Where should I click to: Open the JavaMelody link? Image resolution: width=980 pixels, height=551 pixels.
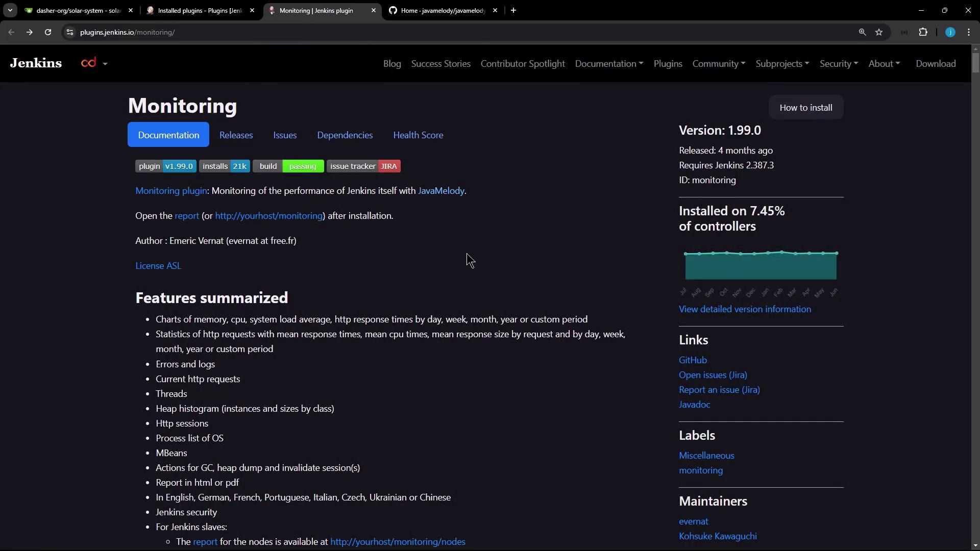441,191
